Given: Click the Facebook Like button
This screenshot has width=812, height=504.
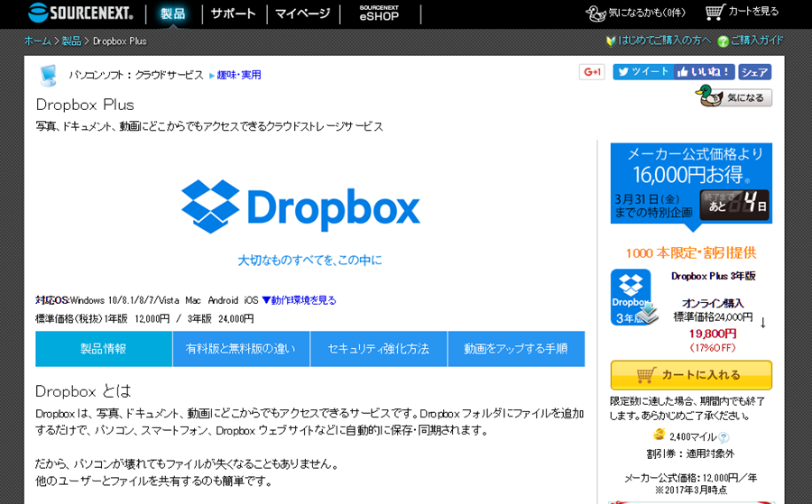Looking at the screenshot, I should 704,72.
